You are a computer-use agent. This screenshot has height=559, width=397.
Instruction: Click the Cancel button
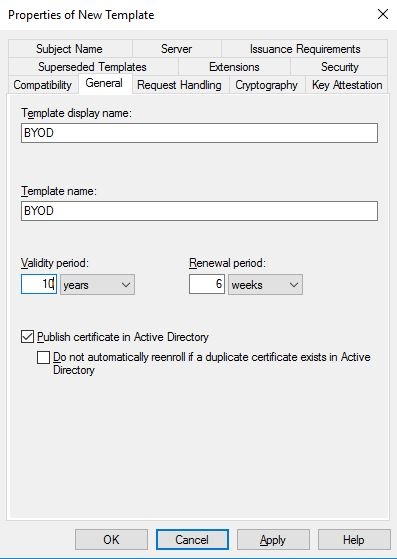(192, 540)
